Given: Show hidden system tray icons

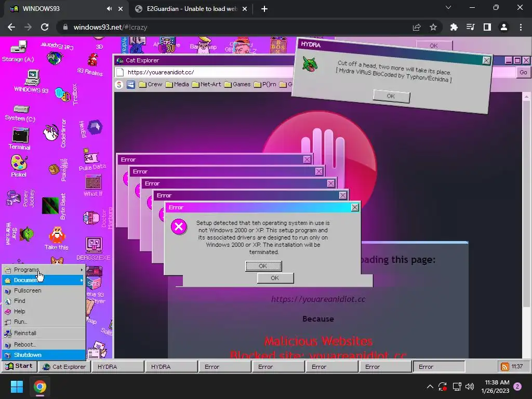Looking at the screenshot, I should 430,387.
